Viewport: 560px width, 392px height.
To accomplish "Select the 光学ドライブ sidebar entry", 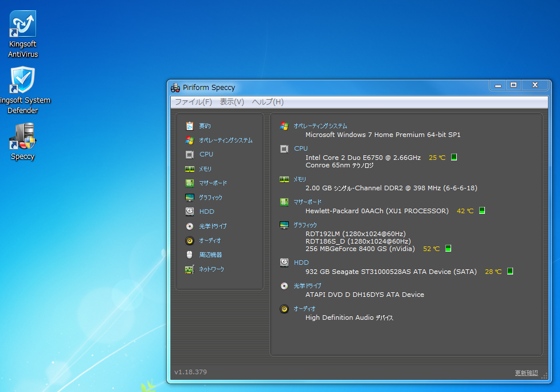I will tap(213, 226).
